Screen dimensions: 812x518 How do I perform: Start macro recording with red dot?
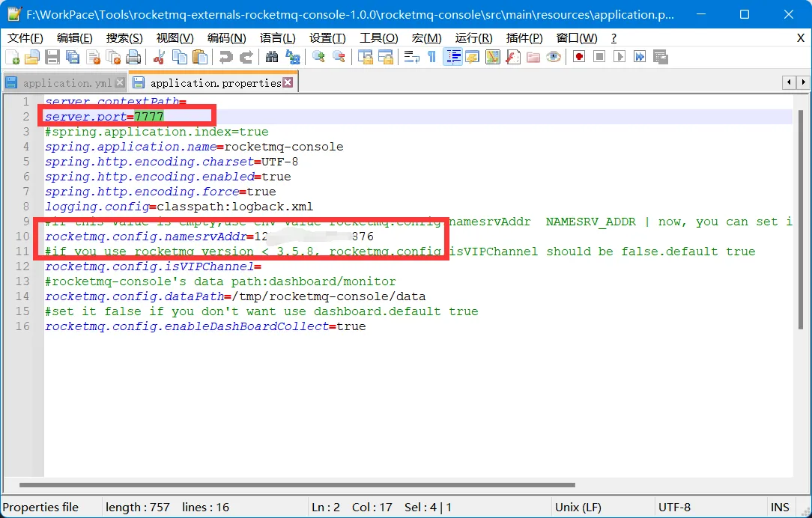(x=579, y=57)
